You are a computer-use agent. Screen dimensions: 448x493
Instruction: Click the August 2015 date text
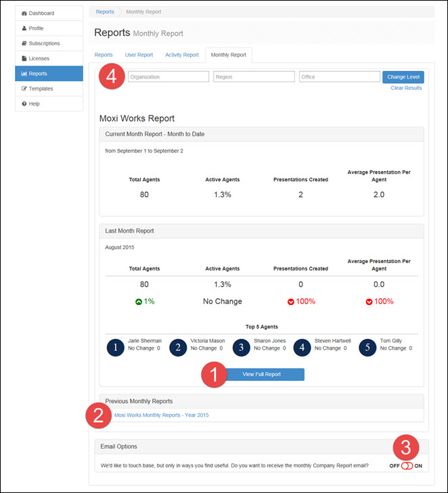(x=120, y=248)
